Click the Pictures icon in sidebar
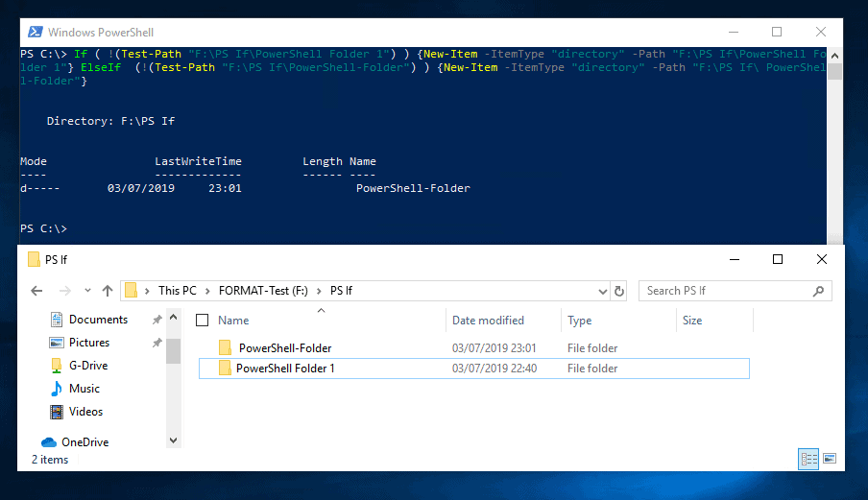 click(x=57, y=343)
